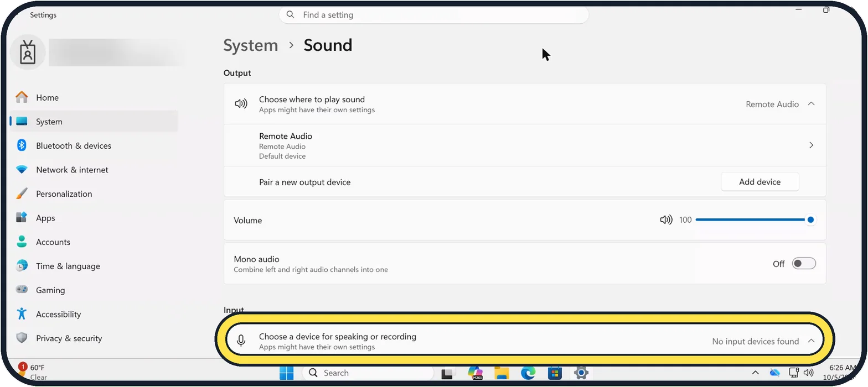
Task: Click the Volume slider handle
Action: click(810, 220)
